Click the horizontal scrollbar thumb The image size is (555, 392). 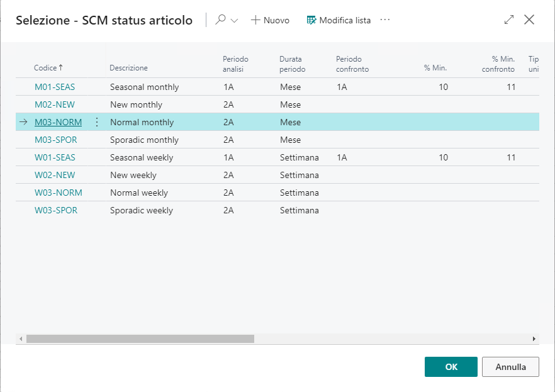pos(140,339)
